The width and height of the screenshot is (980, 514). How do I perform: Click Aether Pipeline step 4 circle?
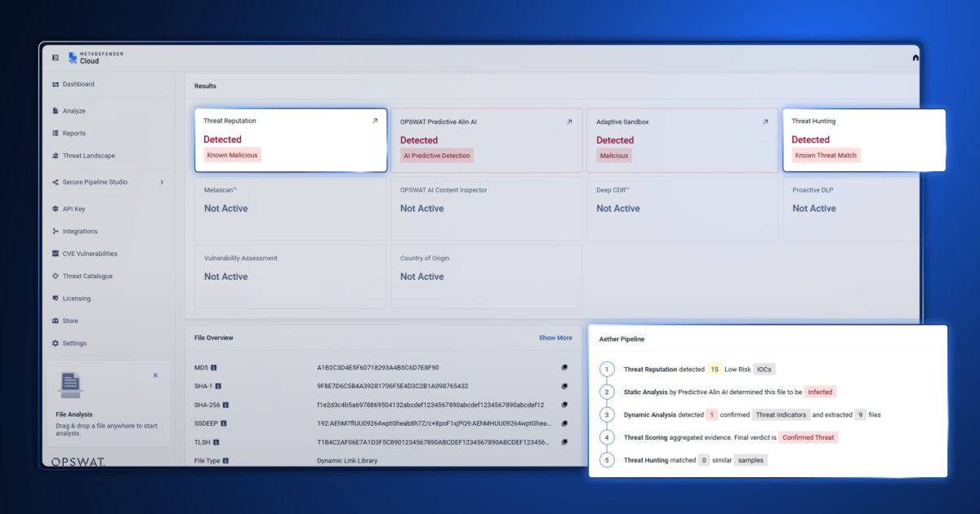[x=606, y=438]
